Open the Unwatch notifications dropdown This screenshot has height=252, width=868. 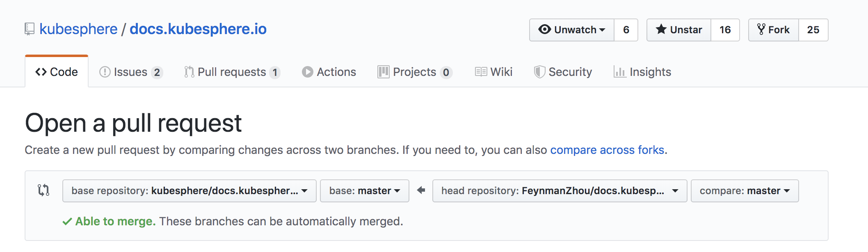(x=572, y=30)
